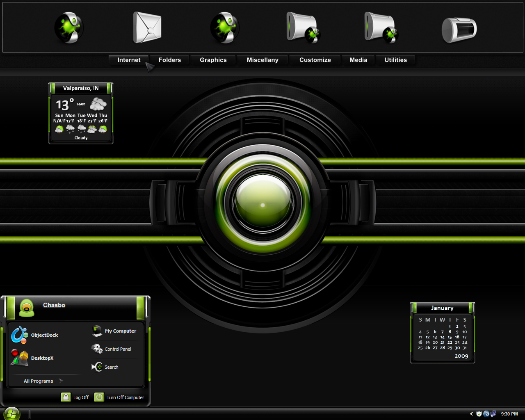Click the security shield tray icon

[479, 414]
